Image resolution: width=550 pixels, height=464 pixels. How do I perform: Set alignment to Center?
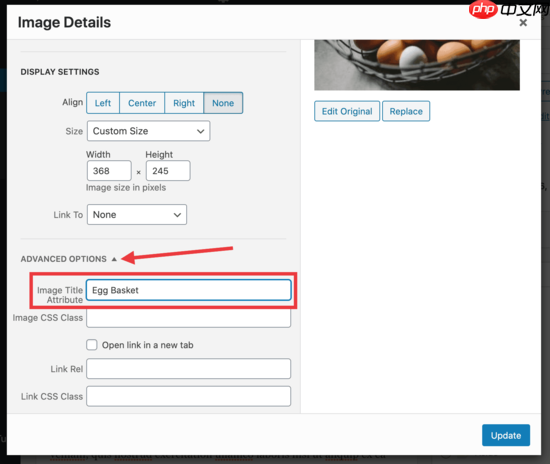click(142, 103)
